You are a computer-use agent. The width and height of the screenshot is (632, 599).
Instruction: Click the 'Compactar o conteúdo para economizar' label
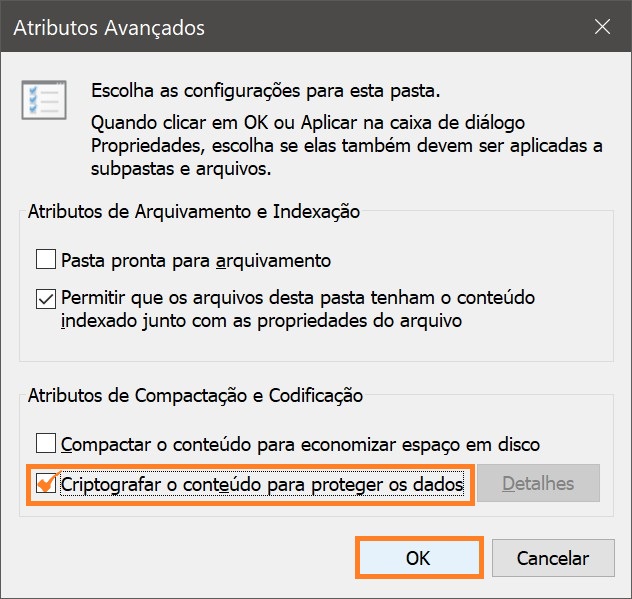tap(300, 444)
